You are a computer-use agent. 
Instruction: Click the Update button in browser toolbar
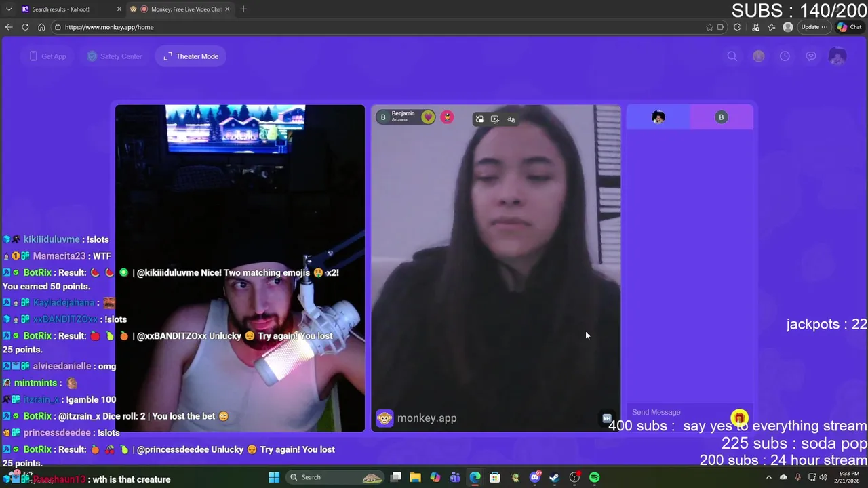click(x=814, y=27)
